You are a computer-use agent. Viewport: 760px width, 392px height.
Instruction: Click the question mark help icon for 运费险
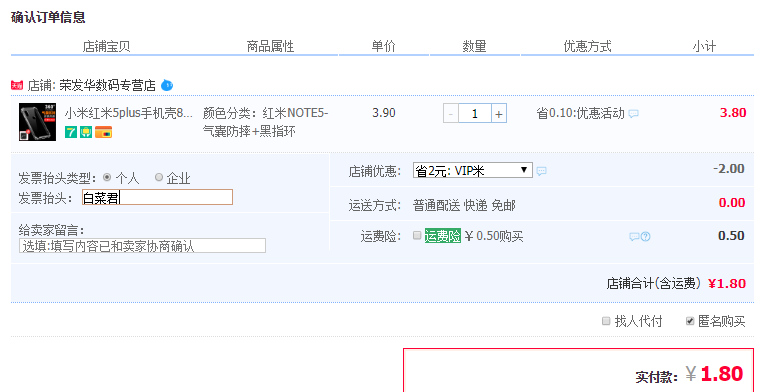(x=646, y=236)
